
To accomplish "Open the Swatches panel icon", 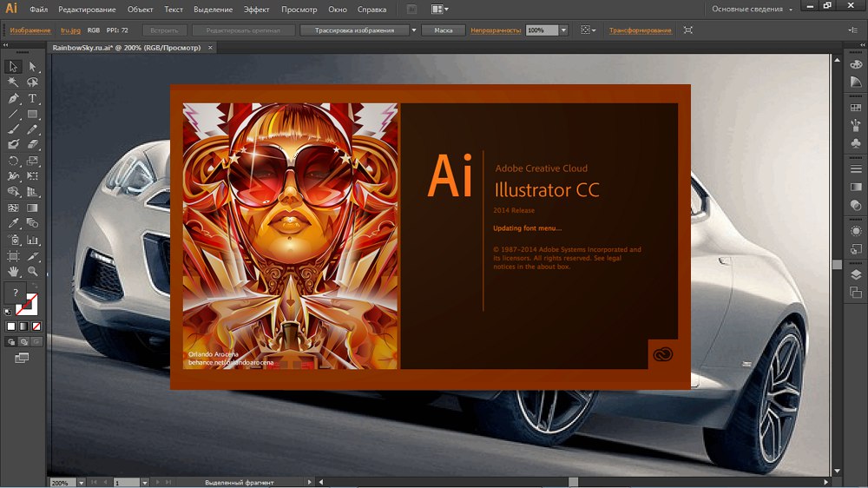I will tap(856, 108).
